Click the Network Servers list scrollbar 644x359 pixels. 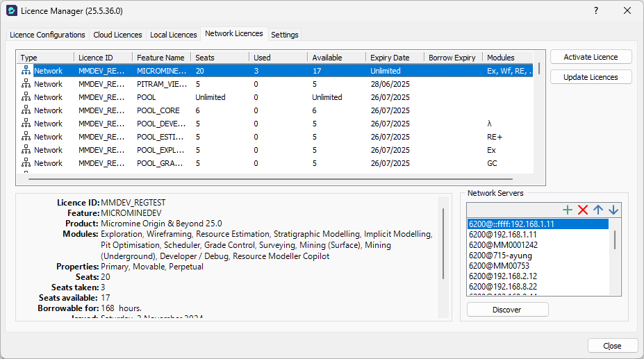(615, 240)
